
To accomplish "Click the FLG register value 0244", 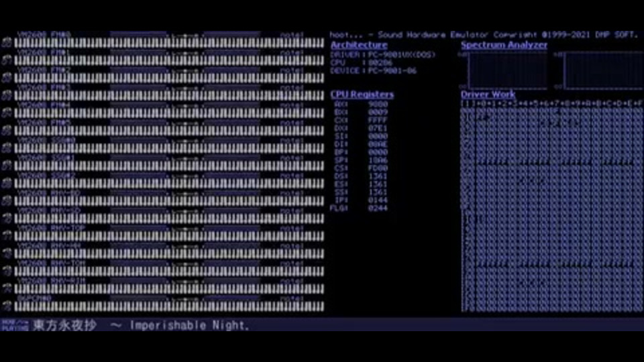I will 378,208.
